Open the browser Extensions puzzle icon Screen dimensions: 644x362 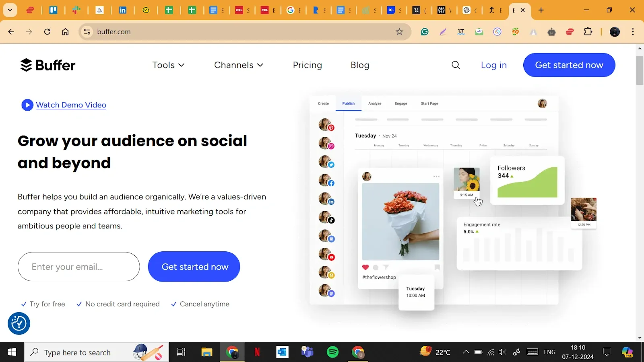pyautogui.click(x=588, y=32)
